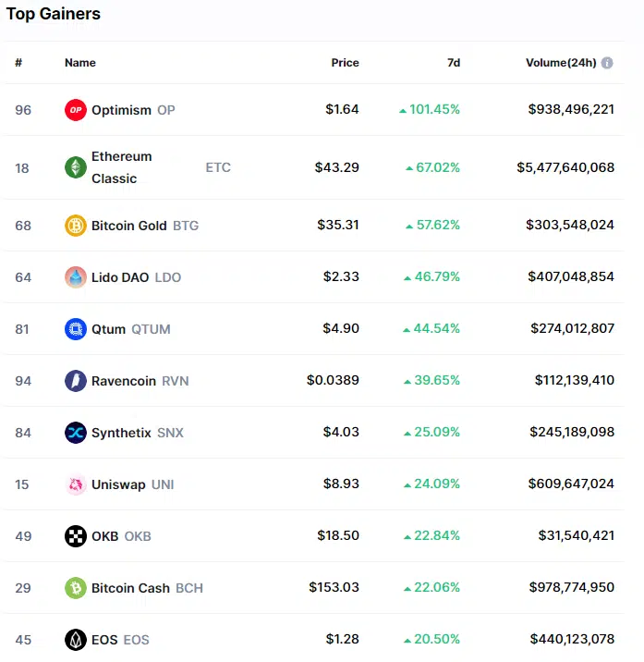
Task: Click the Bitcoin Cash logo icon
Action: [76, 588]
